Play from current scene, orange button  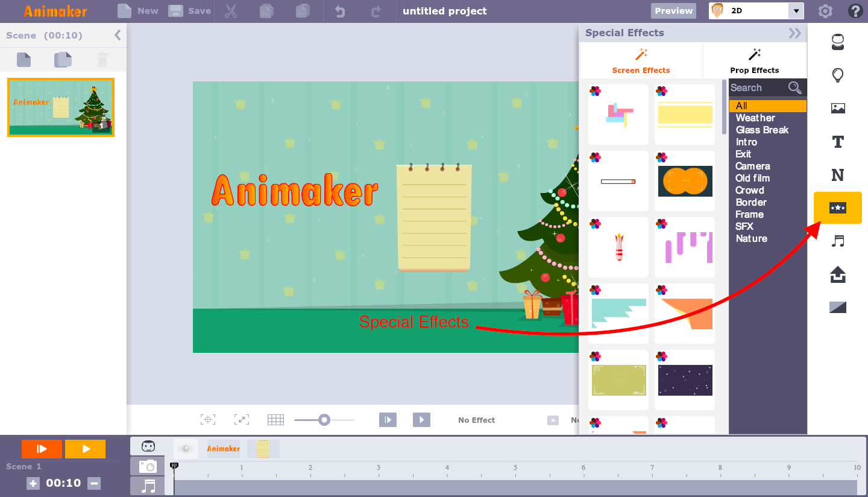point(42,449)
